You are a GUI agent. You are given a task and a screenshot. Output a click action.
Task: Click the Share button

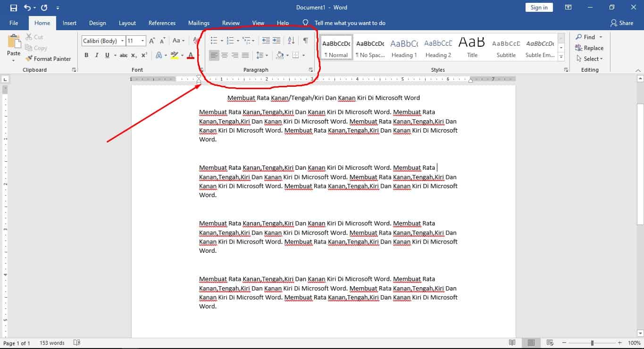click(x=621, y=23)
